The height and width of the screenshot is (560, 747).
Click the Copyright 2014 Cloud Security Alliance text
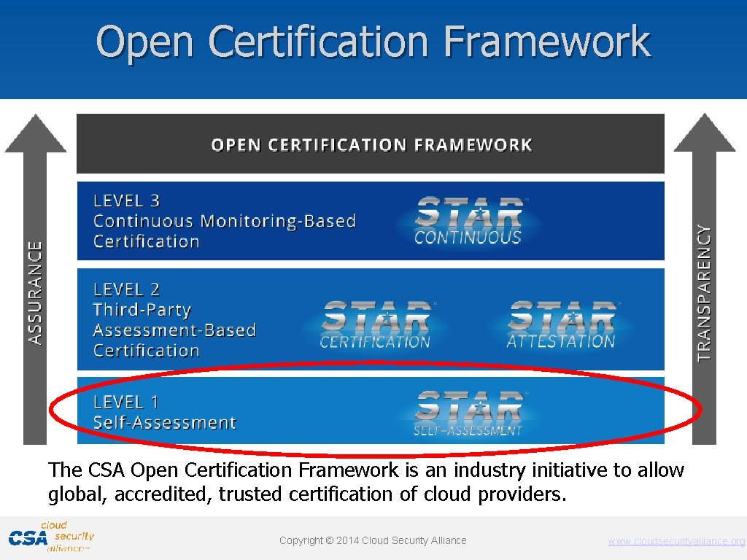[x=373, y=541]
